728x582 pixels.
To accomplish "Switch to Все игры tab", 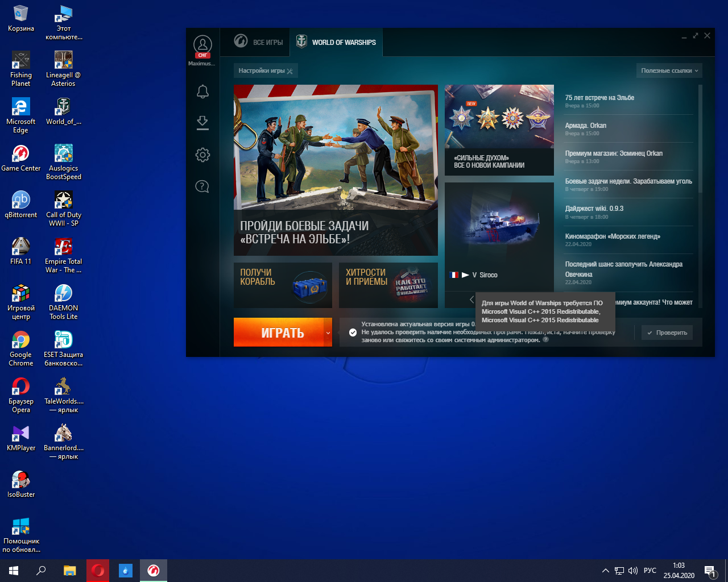I will tap(259, 42).
